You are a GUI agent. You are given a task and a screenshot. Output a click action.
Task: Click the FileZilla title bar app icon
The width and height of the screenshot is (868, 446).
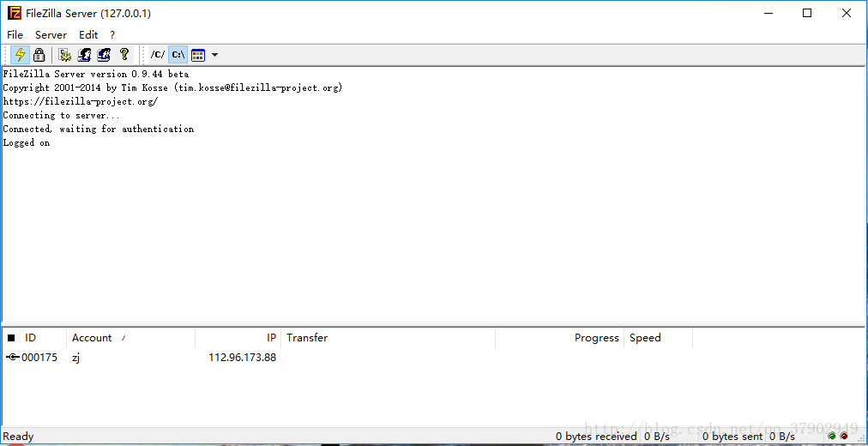click(x=15, y=13)
